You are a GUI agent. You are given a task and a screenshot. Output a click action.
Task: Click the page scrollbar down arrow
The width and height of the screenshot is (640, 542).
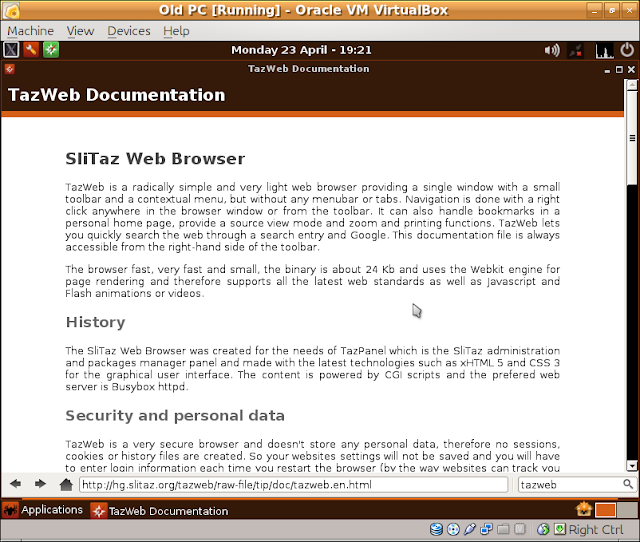[x=632, y=466]
